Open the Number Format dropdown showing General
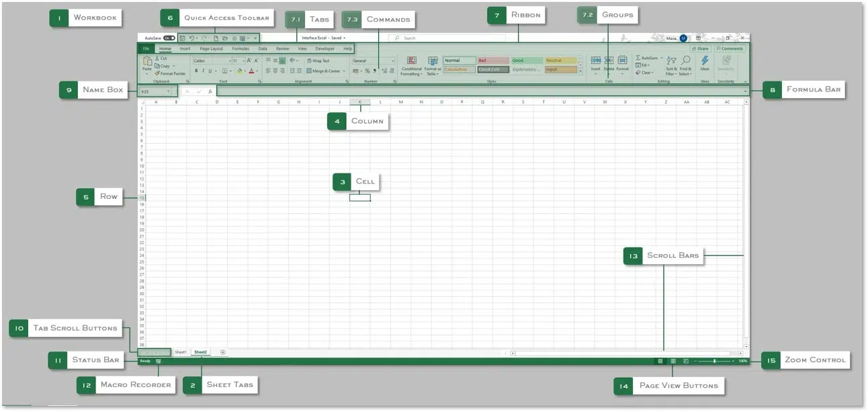 (391, 60)
